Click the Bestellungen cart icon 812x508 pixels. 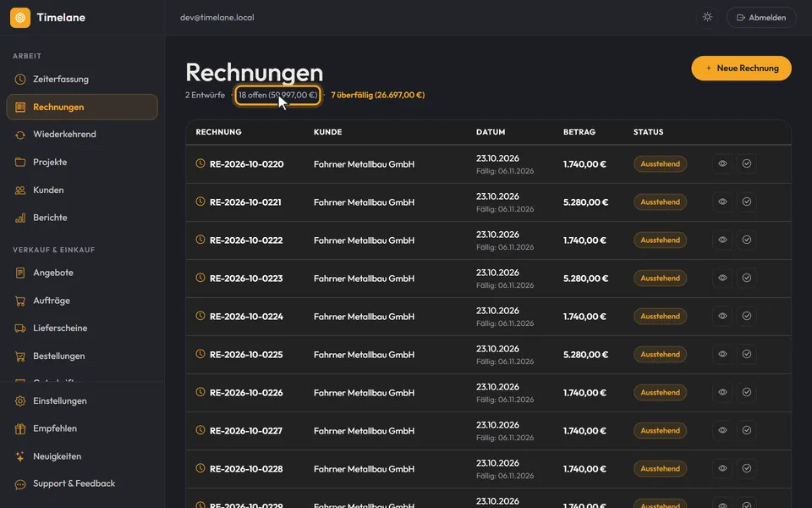[x=20, y=356]
